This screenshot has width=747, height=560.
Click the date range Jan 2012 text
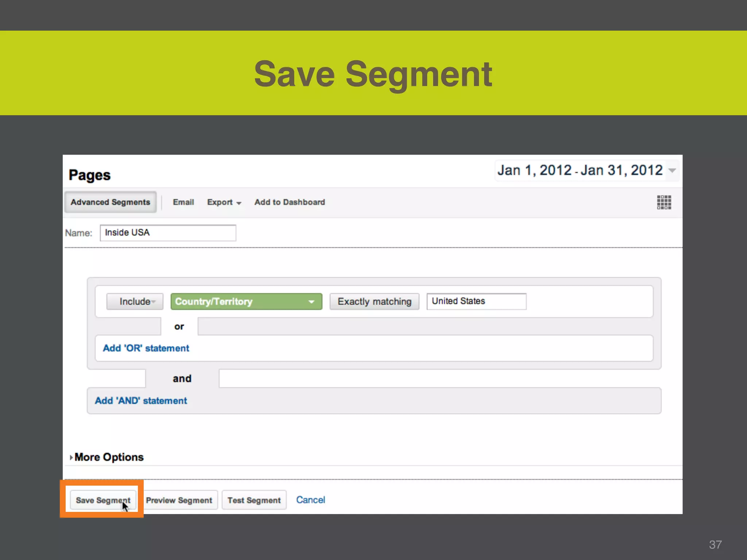[580, 170]
